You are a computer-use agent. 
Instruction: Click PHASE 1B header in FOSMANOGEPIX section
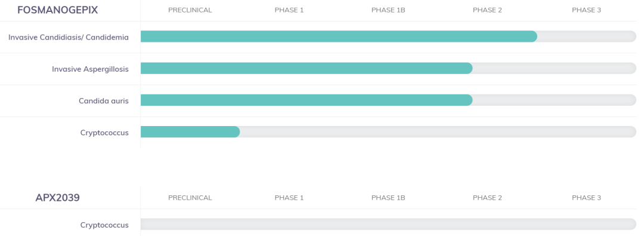pos(388,10)
